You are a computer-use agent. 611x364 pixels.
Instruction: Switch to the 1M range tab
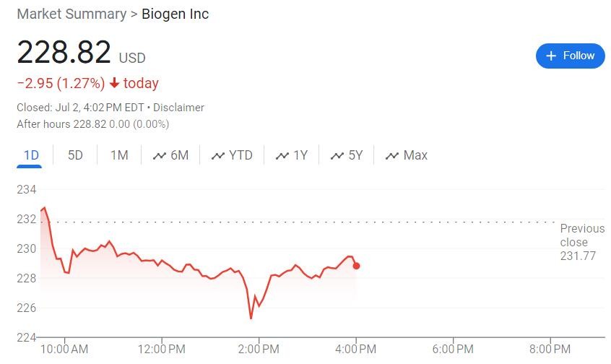click(119, 155)
